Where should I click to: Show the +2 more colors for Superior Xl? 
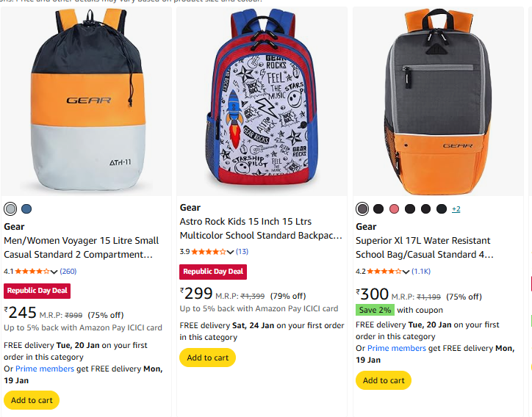point(456,208)
